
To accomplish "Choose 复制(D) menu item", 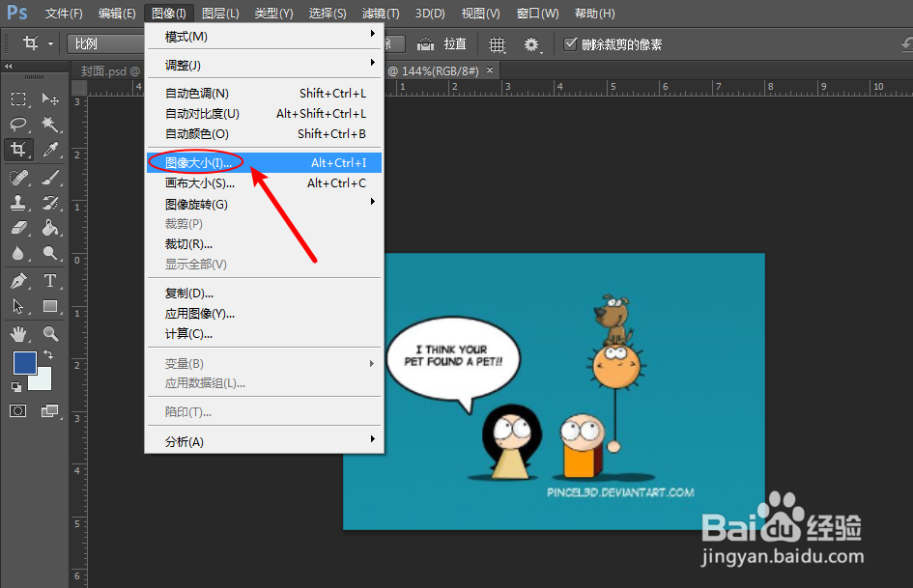I will tap(265, 293).
